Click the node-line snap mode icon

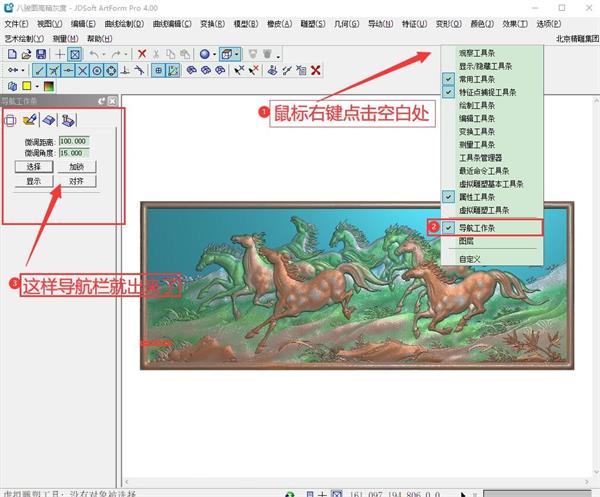[x=13, y=70]
